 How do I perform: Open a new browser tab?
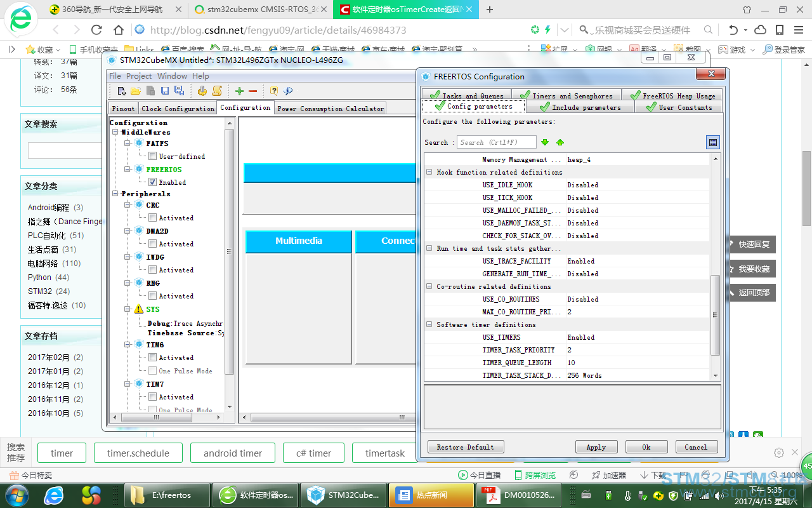click(x=490, y=10)
